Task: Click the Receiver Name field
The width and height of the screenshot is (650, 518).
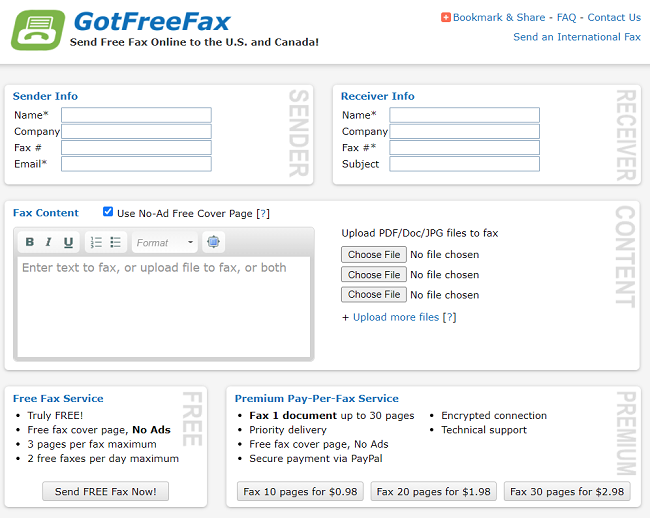Action: (464, 115)
